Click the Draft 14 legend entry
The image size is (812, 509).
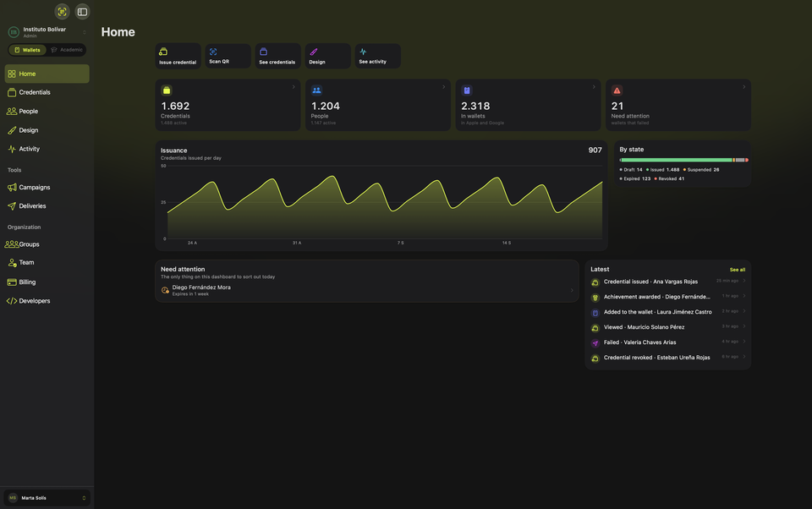click(631, 169)
